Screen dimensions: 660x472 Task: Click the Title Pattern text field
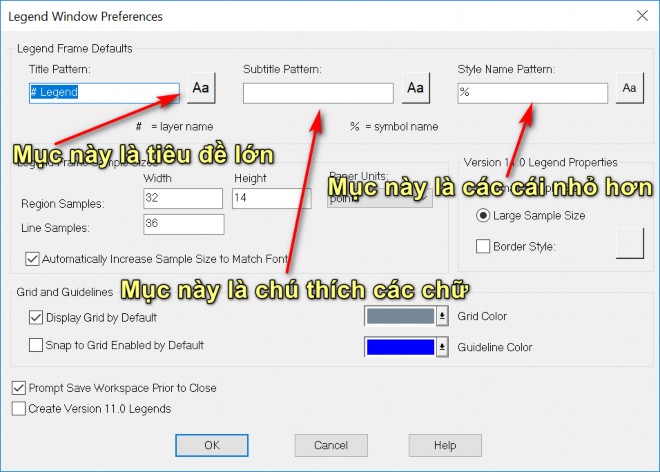[90, 92]
